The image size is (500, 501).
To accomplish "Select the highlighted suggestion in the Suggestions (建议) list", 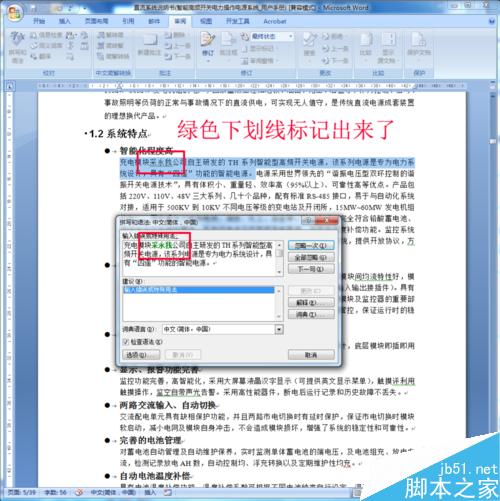I will pyautogui.click(x=199, y=290).
